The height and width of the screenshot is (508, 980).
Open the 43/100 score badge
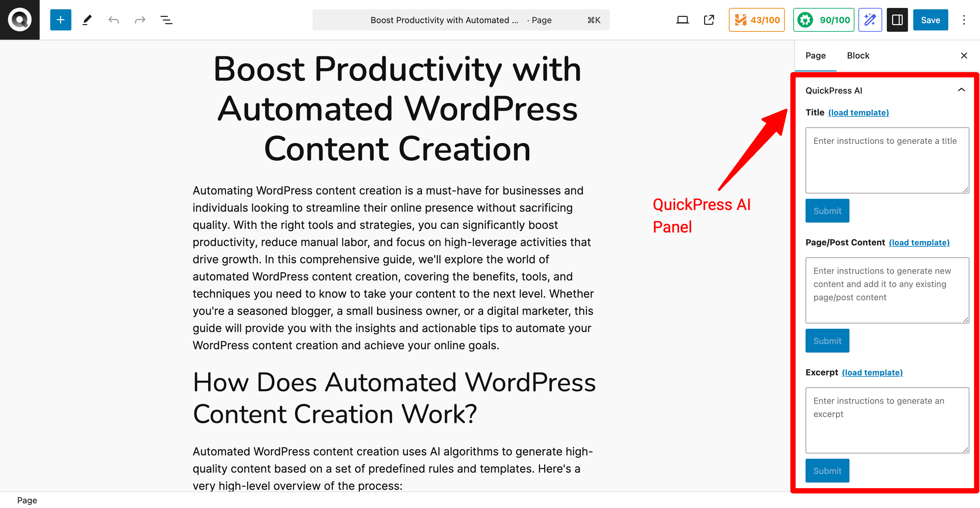pyautogui.click(x=756, y=20)
